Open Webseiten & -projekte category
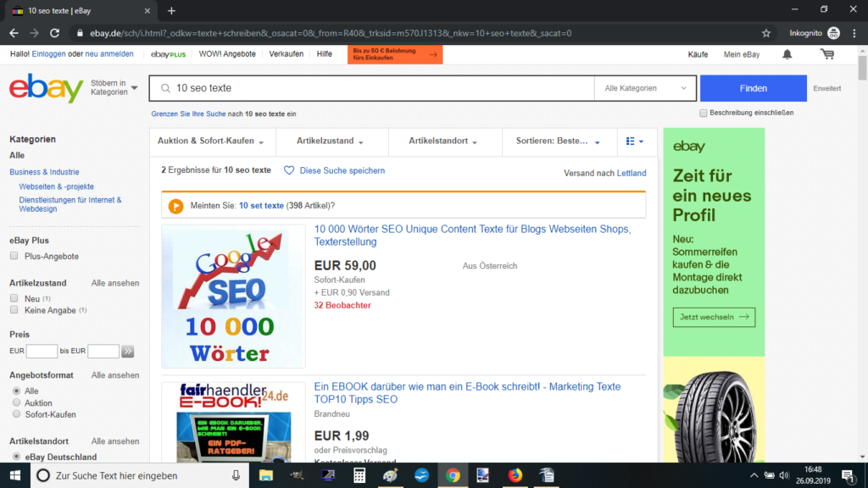This screenshot has width=868, height=488. (x=57, y=186)
